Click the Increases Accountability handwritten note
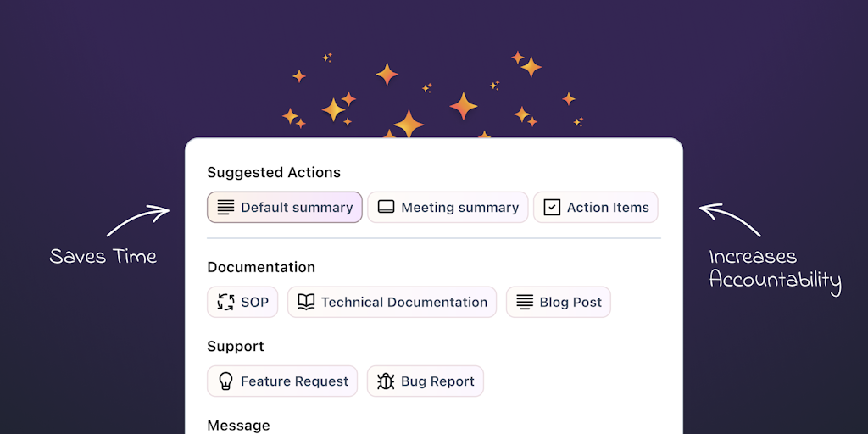The height and width of the screenshot is (434, 868). (775, 269)
